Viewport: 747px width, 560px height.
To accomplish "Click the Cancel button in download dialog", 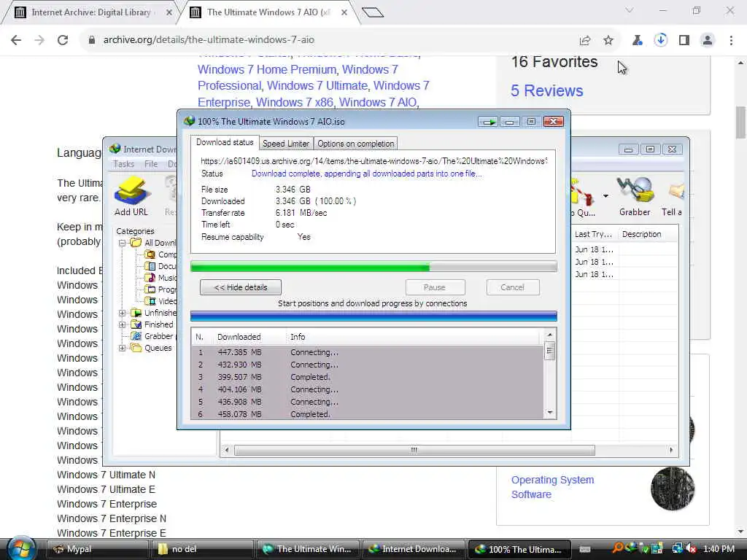I will (x=513, y=287).
